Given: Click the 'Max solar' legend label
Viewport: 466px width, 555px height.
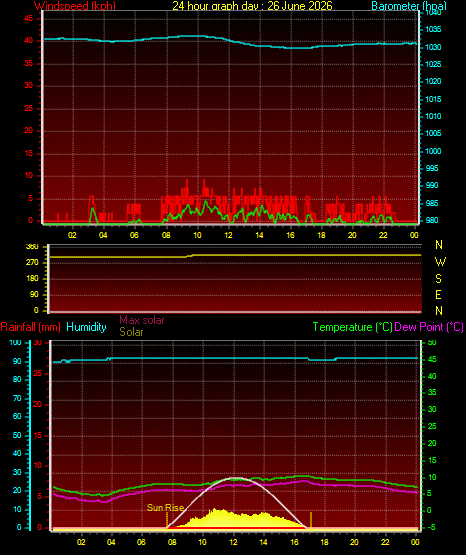Looking at the screenshot, I should [x=142, y=320].
